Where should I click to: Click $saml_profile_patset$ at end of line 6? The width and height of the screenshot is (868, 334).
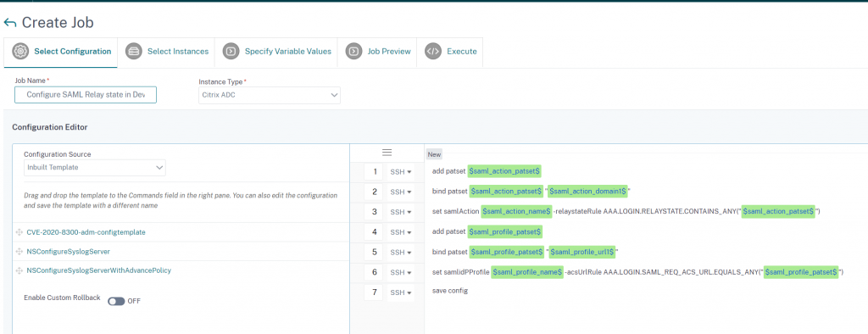(x=800, y=272)
